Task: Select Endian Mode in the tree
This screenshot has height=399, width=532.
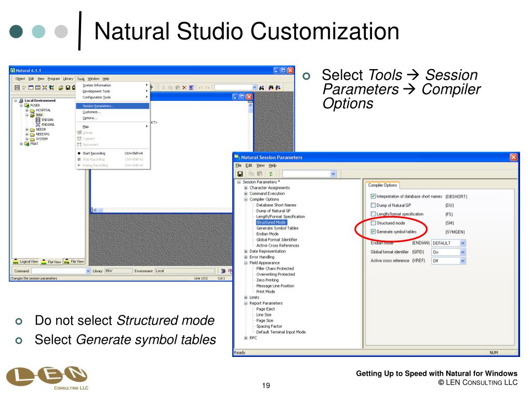Action: [x=268, y=234]
